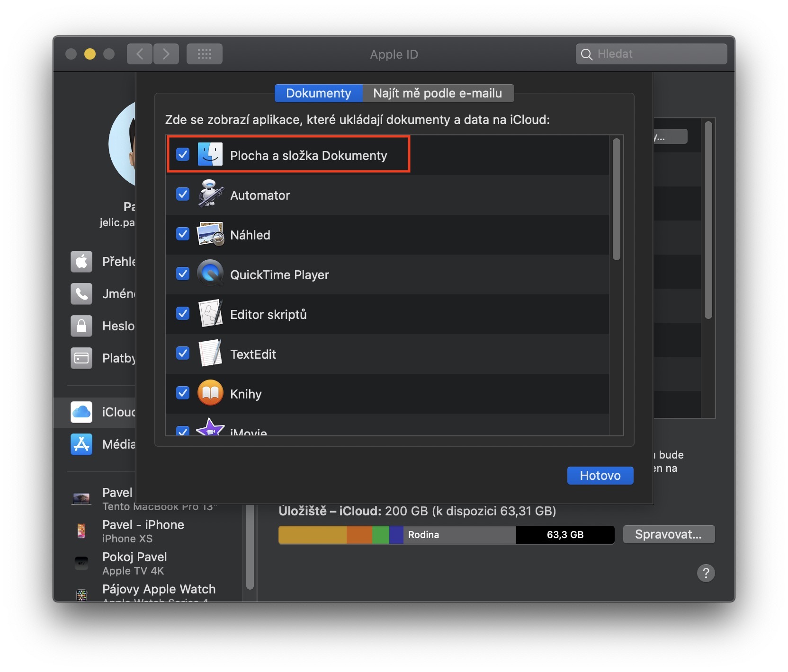Go back with the left chevron

coord(140,54)
